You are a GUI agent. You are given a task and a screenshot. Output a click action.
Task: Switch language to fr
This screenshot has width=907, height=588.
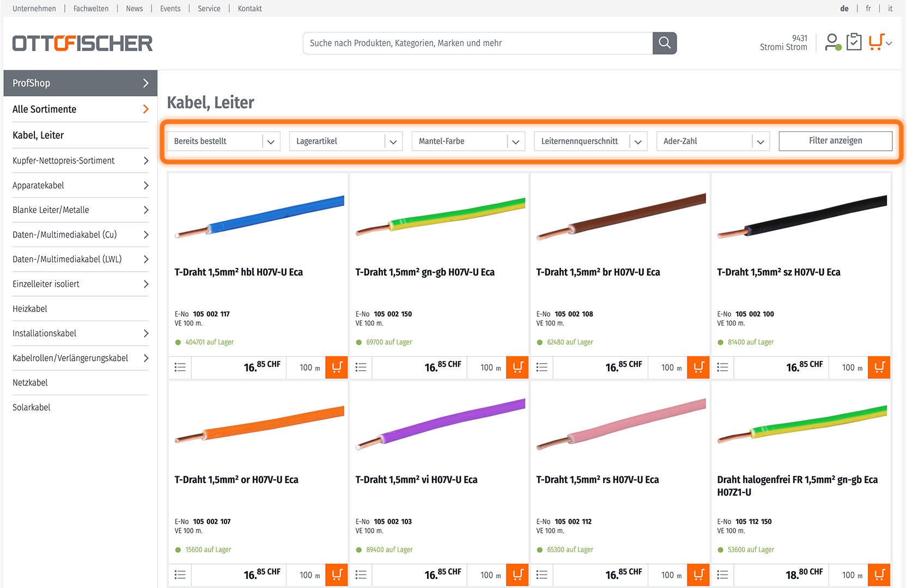click(868, 9)
